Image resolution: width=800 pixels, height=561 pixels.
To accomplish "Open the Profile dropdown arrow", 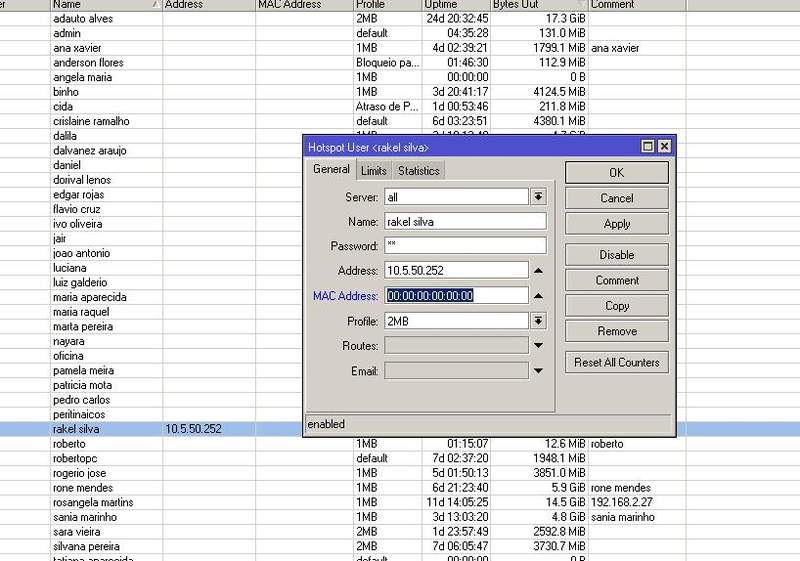I will 538,321.
